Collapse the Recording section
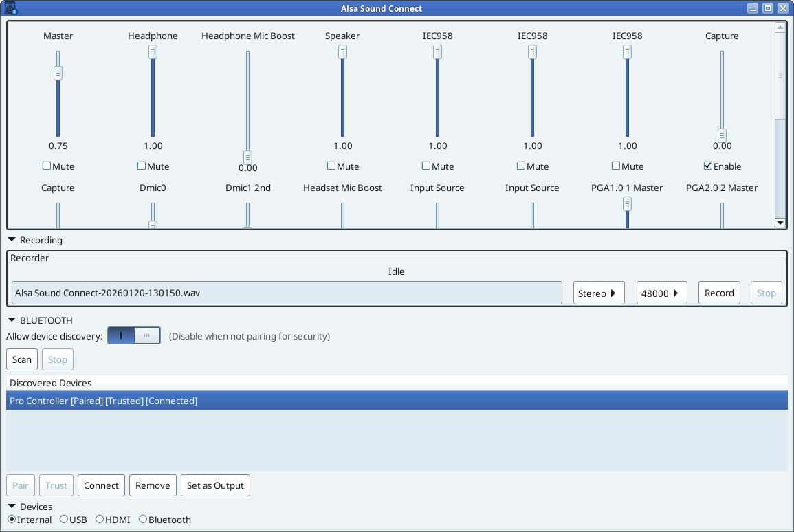Image resolution: width=794 pixels, height=532 pixels. tap(11, 240)
